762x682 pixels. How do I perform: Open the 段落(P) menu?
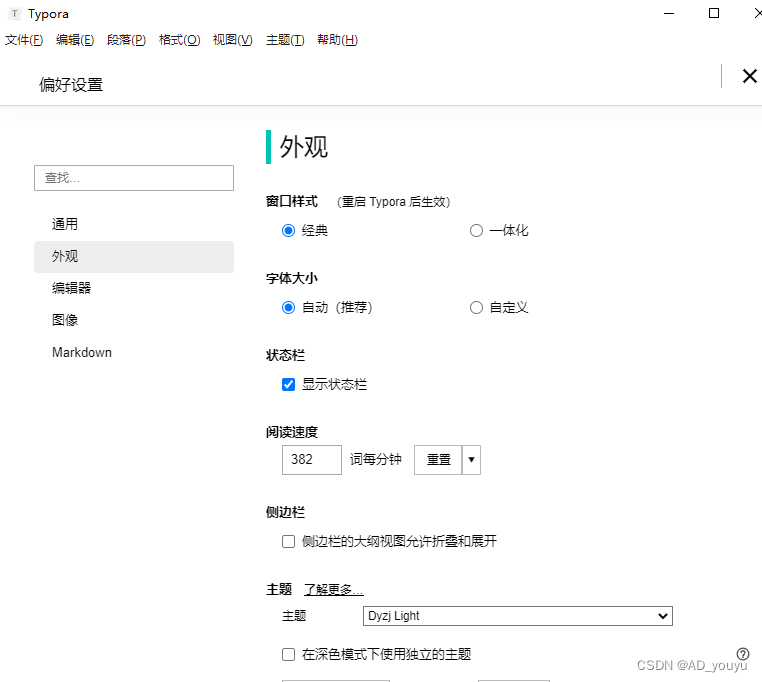pyautogui.click(x=126, y=40)
